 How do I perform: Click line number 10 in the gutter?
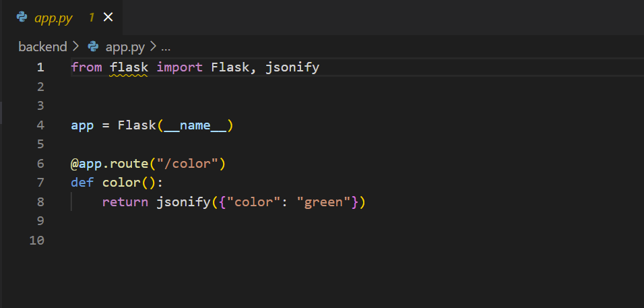37,240
